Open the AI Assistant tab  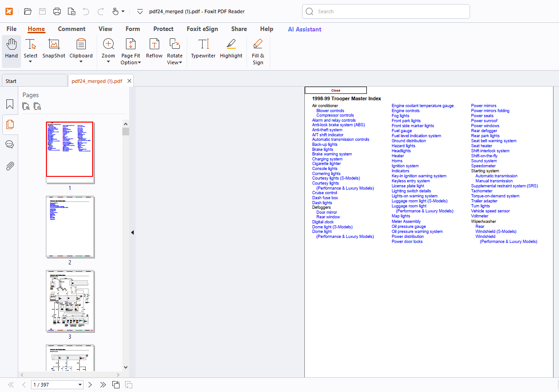(304, 29)
